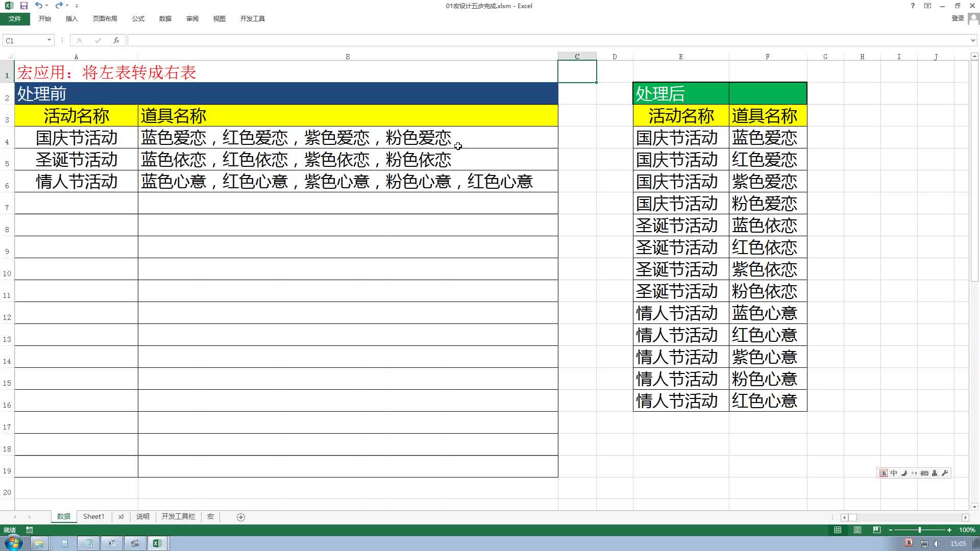The image size is (980, 551).
Task: Click vertical scrollbar up arrow
Action: 974,56
